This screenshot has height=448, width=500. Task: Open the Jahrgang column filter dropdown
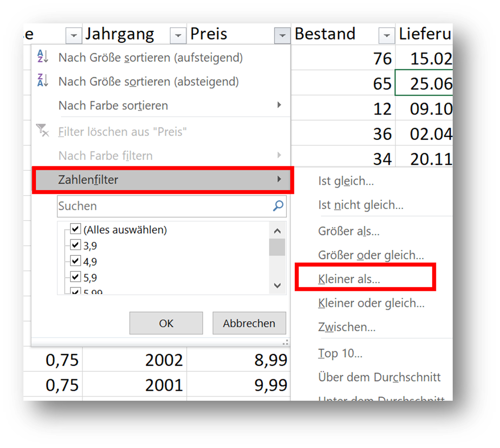tap(178, 35)
